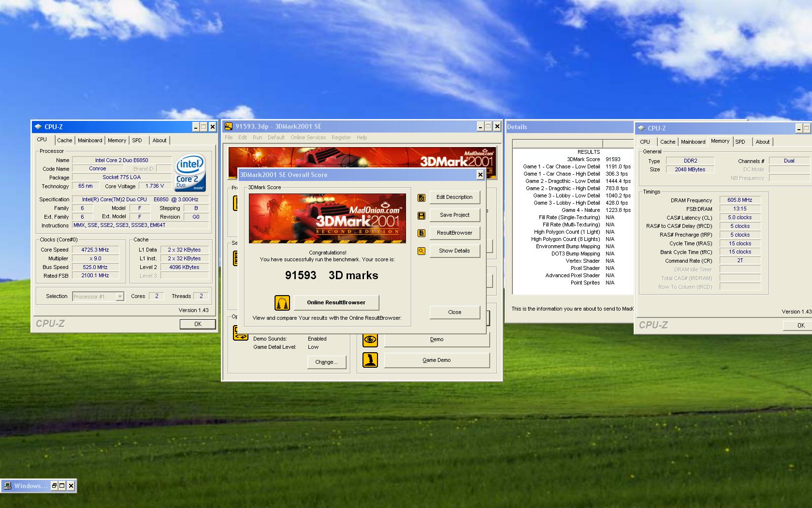Close the Overall Score dialog with X
Screen dimensions: 812x508
point(480,175)
